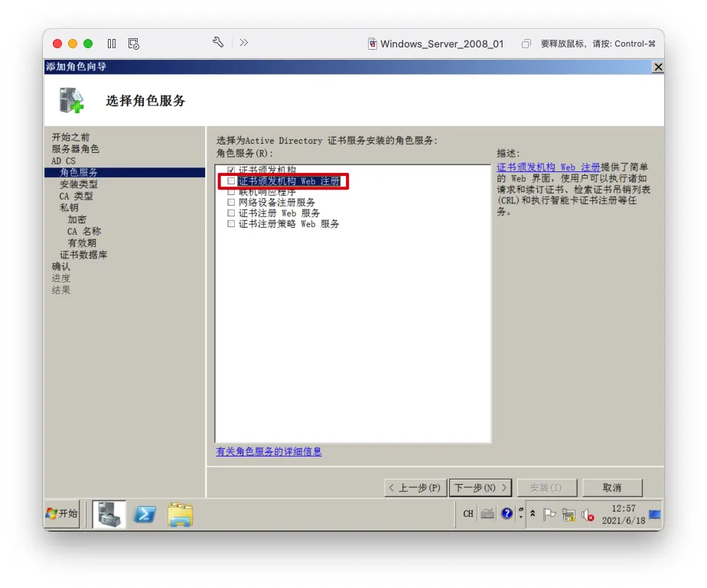The height and width of the screenshot is (588, 707).
Task: Open clock showing 12:57 2021/6/18
Action: 624,514
